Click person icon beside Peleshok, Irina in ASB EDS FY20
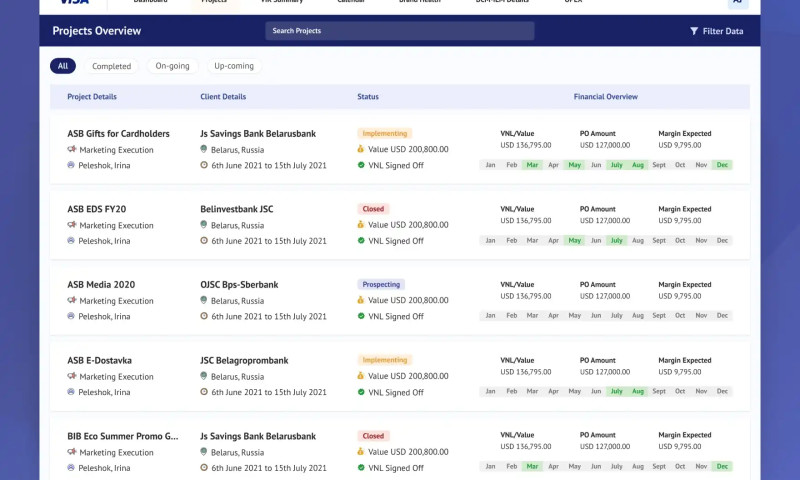Viewport: 800px width, 480px height. pyautogui.click(x=71, y=241)
